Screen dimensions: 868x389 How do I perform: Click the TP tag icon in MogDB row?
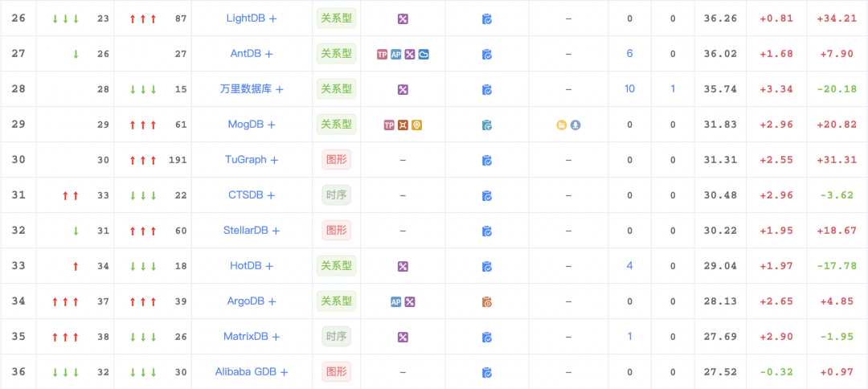[389, 125]
